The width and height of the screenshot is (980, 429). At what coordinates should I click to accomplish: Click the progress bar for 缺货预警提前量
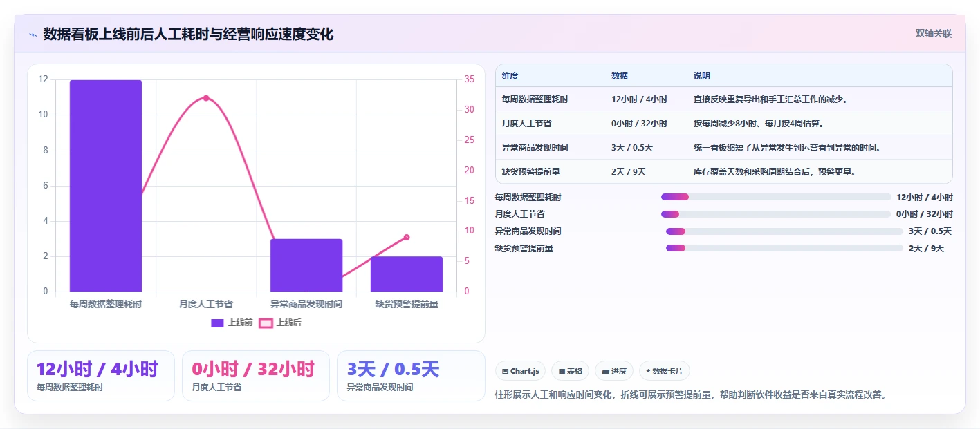pyautogui.click(x=784, y=248)
